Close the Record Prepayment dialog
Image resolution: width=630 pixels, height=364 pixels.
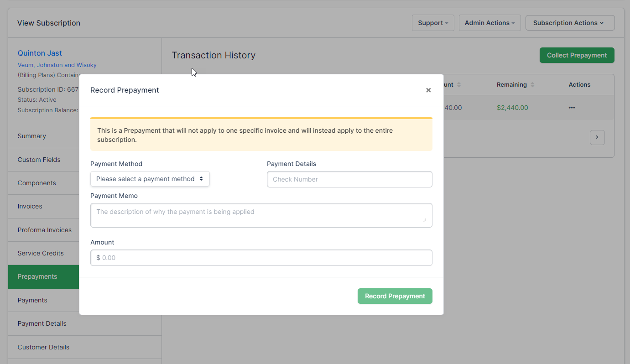coord(428,90)
